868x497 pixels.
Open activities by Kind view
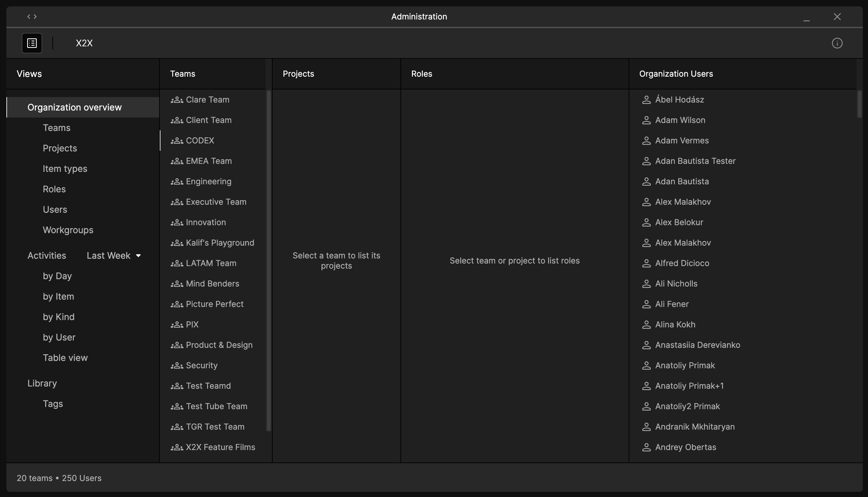58,317
